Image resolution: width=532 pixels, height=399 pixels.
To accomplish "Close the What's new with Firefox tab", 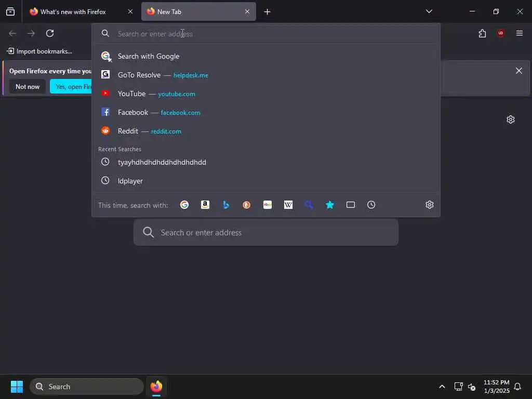I will point(130,11).
